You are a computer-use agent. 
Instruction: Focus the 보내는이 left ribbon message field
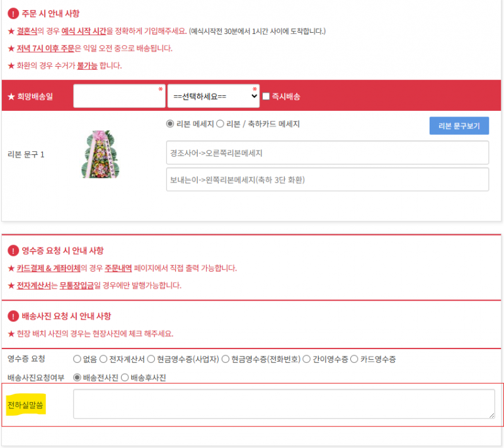click(328, 180)
